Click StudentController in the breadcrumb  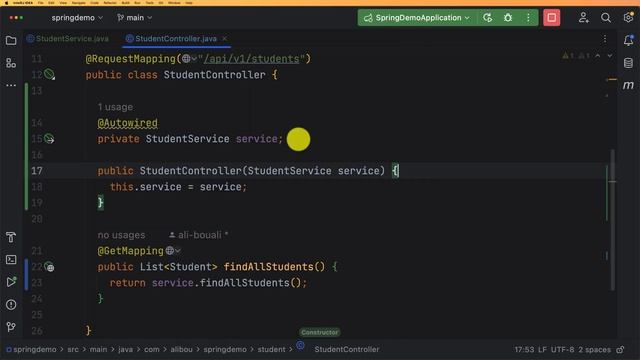[347, 349]
